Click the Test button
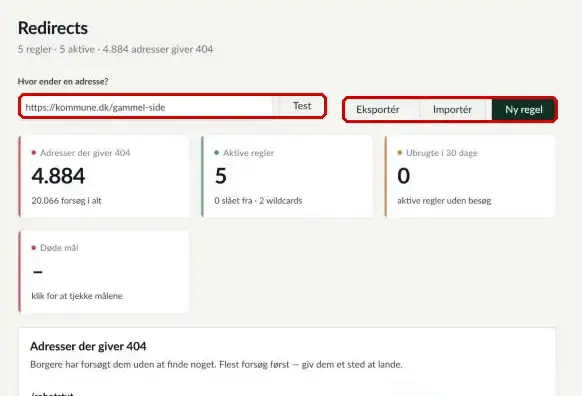 click(x=302, y=106)
